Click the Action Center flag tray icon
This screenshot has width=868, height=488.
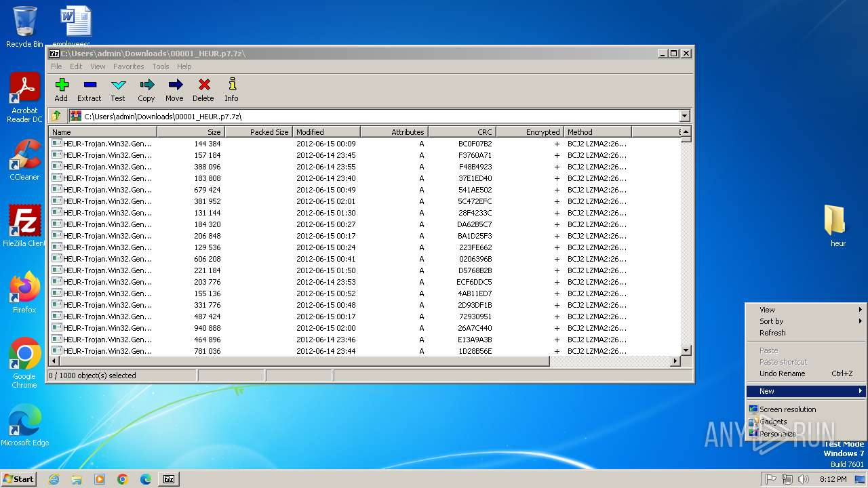coord(771,479)
